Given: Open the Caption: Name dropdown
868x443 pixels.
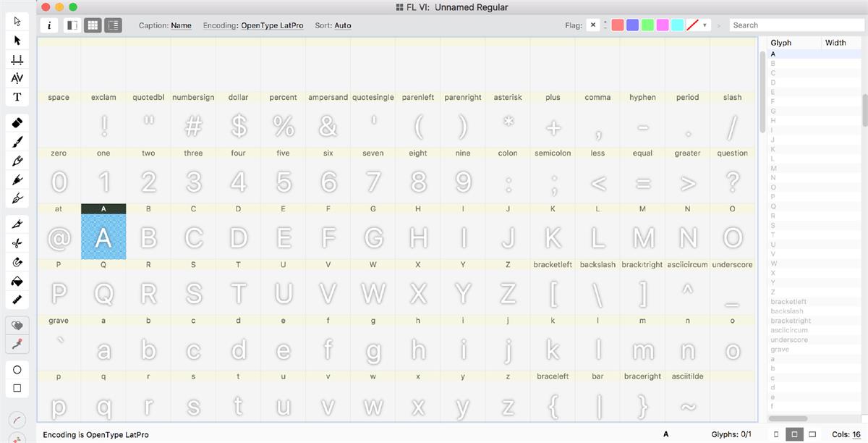Looking at the screenshot, I should pyautogui.click(x=180, y=25).
